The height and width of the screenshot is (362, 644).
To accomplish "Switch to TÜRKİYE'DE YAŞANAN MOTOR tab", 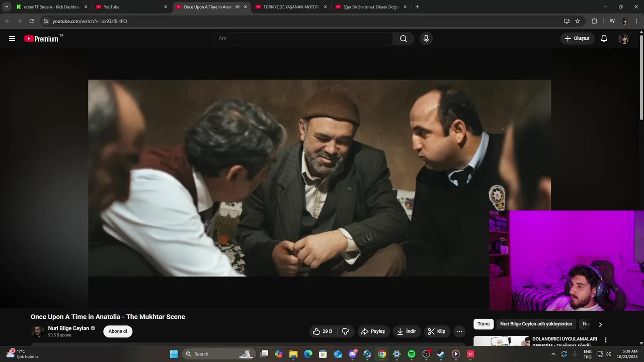I will click(291, 7).
